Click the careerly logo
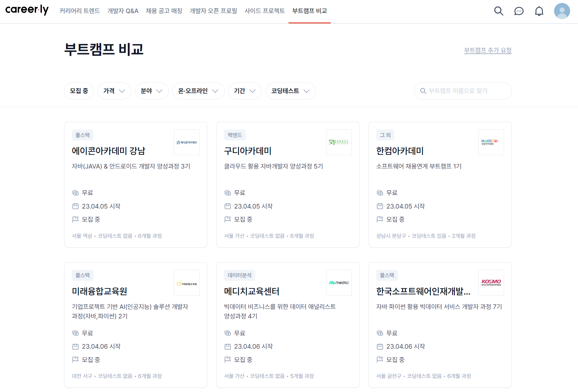The image size is (578, 392). click(27, 10)
